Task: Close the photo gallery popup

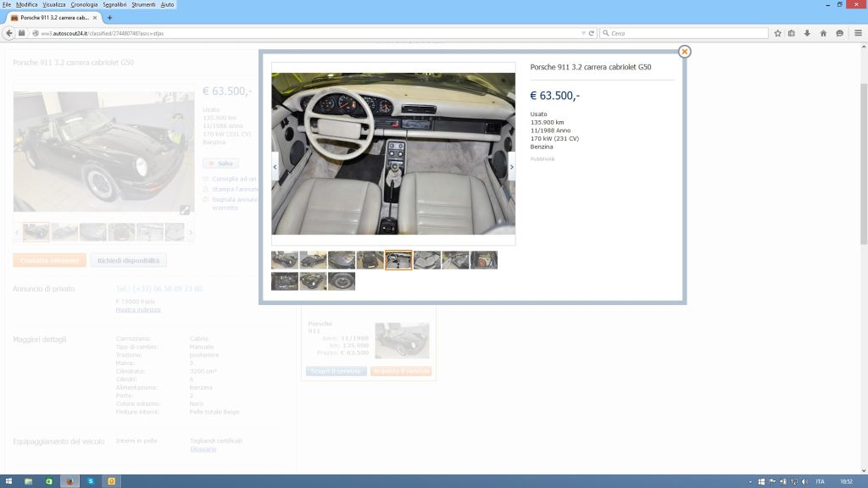Action: 684,52
